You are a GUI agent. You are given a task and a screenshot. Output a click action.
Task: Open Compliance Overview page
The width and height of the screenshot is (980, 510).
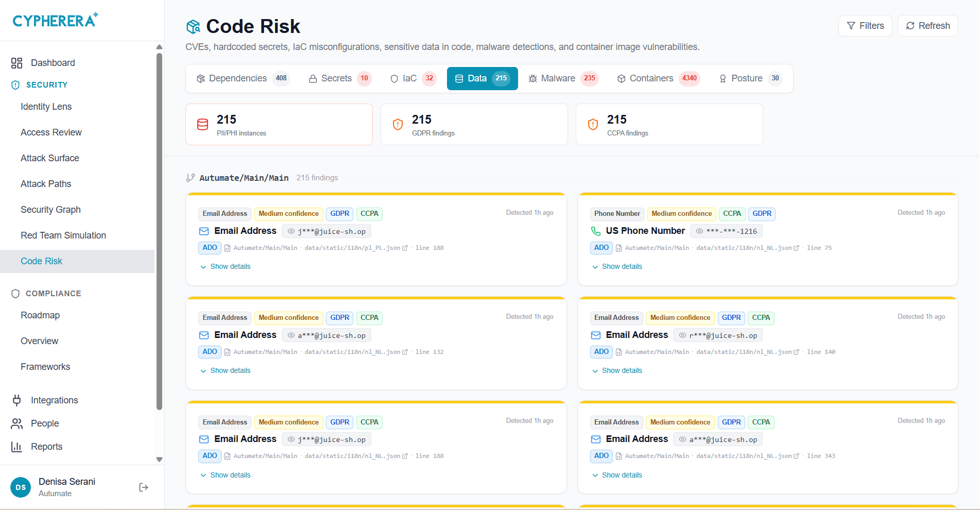click(39, 341)
